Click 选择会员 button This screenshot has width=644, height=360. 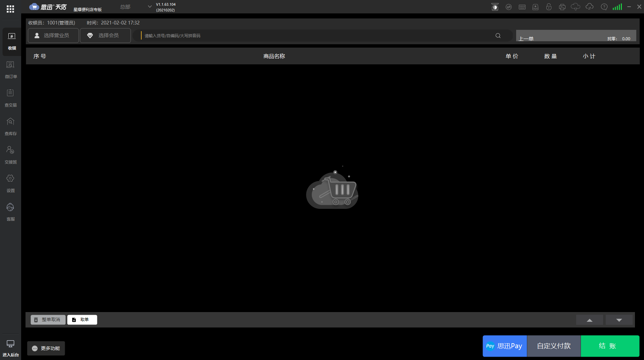click(x=105, y=36)
